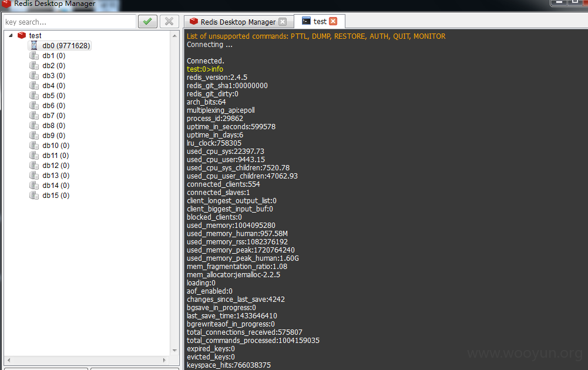
Task: Click the last_save_time:1433646410 line
Action: pos(232,315)
